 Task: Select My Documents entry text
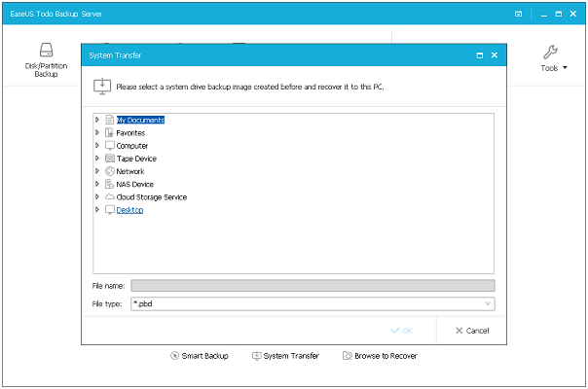coord(140,120)
